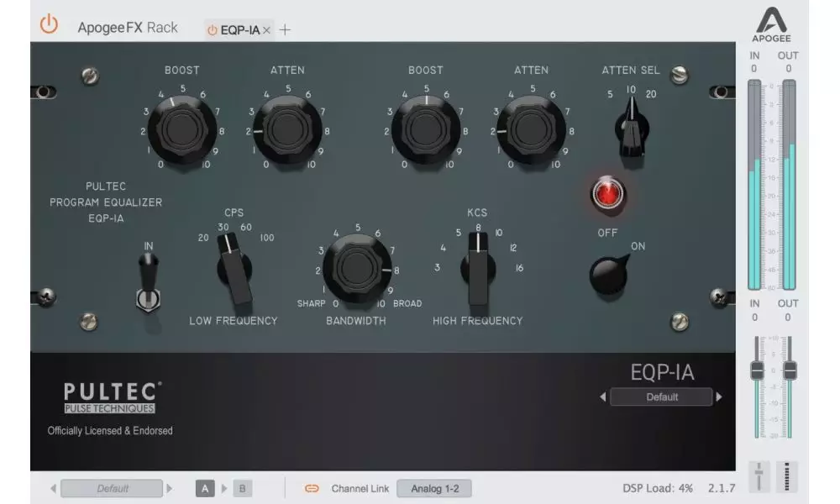This screenshot has height=504, width=840.
Task: Click the PROGRAM EQUALIZER text on faceplate
Action: 106,202
